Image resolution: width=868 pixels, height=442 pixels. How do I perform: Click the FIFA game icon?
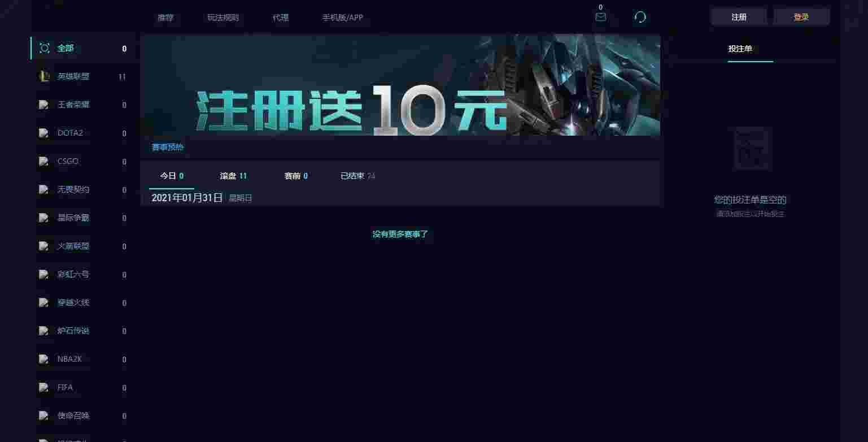(43, 387)
